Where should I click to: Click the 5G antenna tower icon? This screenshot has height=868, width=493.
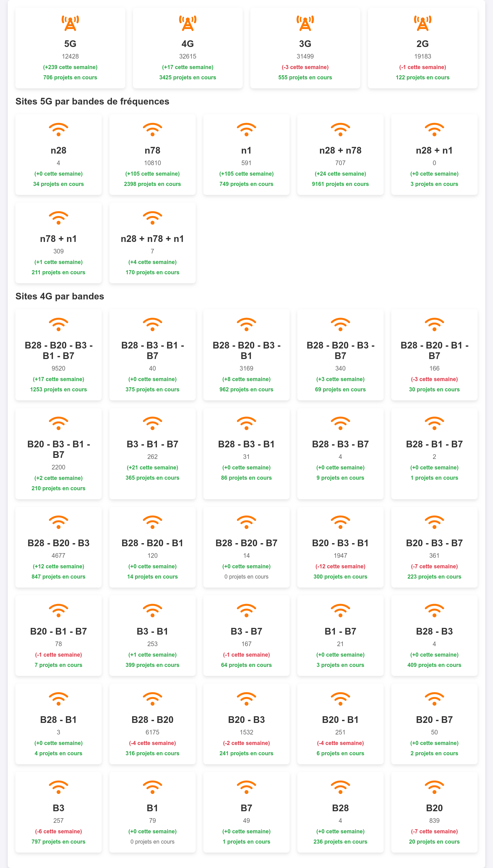click(70, 23)
